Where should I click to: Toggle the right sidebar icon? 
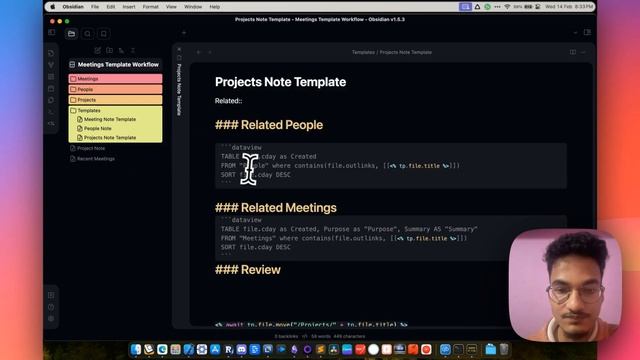coord(587,33)
